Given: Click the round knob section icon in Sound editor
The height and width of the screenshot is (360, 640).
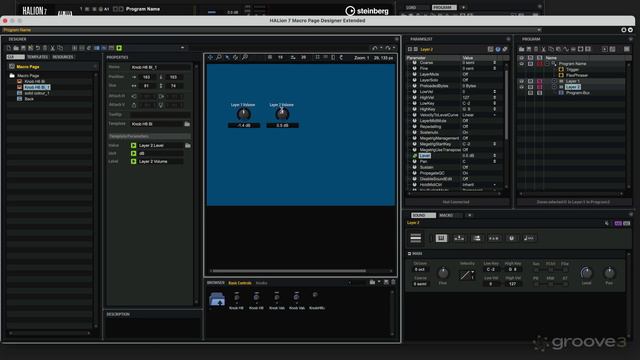Looking at the screenshot, I should point(511,238).
